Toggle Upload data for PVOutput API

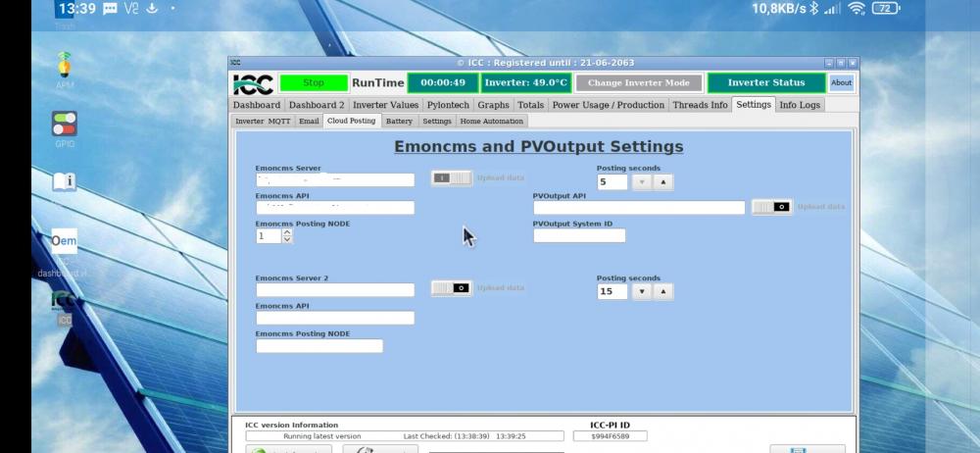click(x=772, y=207)
